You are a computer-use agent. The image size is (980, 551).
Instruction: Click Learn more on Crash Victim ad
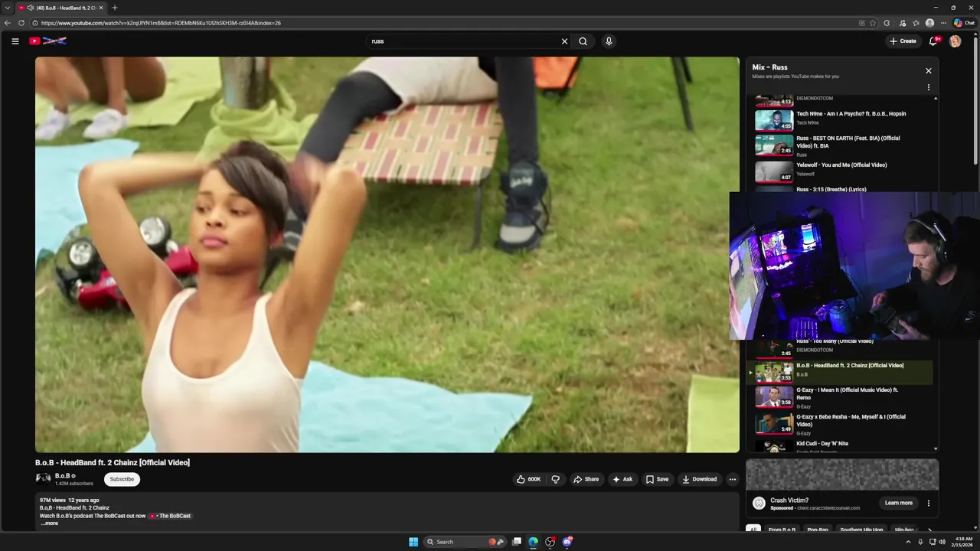coord(899,503)
